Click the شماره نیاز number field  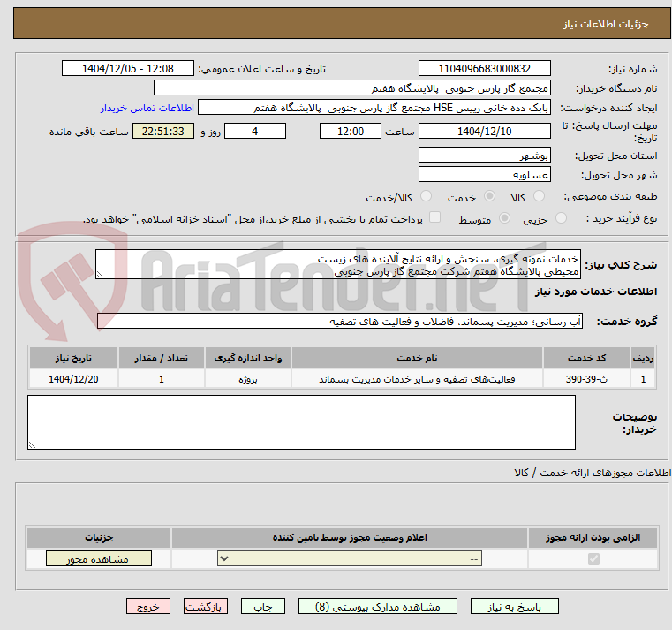point(484,68)
